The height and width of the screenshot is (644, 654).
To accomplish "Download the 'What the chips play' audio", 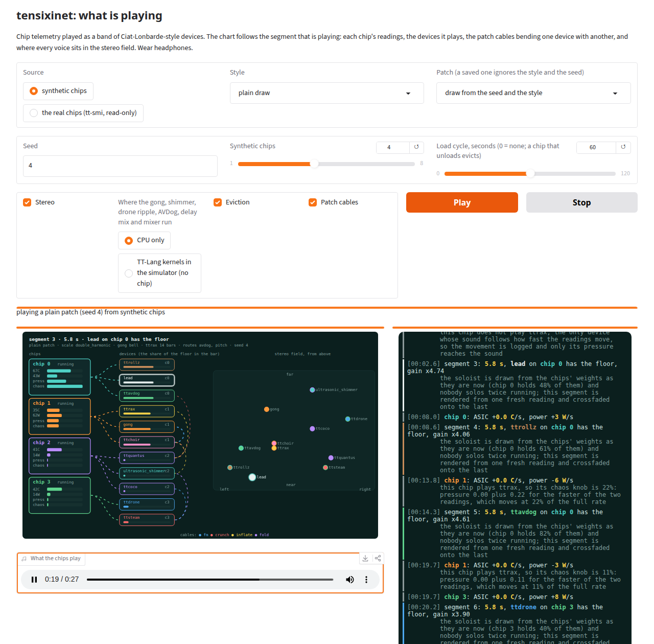I will tap(365, 558).
